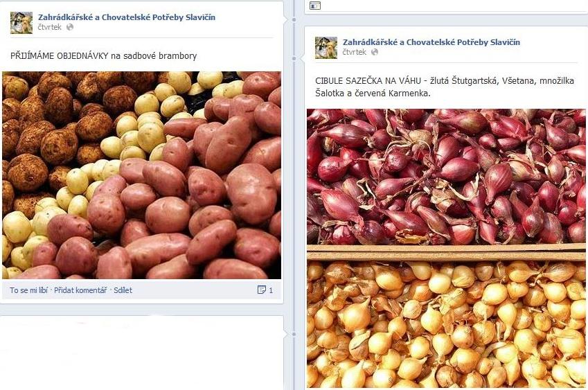This screenshot has height=390, width=588.
Task: Open the red and yellow onions photo
Action: (446, 248)
